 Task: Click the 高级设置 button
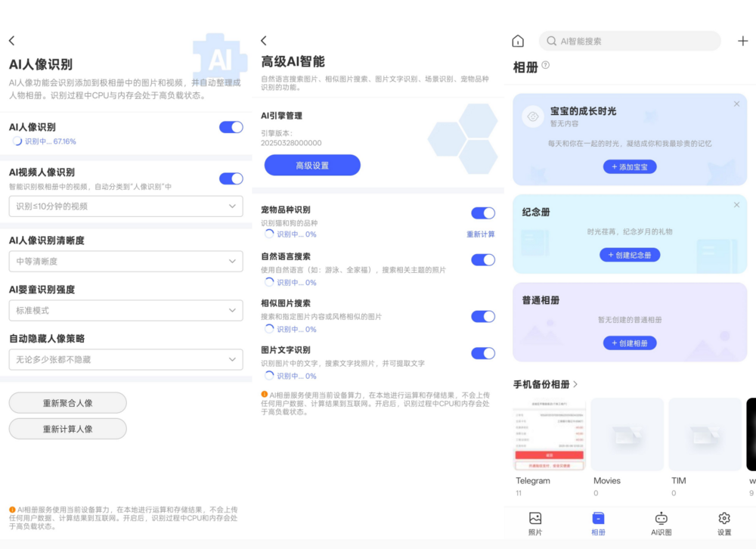pyautogui.click(x=312, y=166)
